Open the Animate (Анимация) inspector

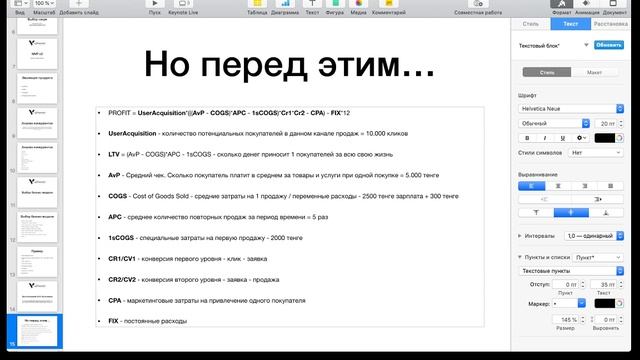(x=587, y=4)
